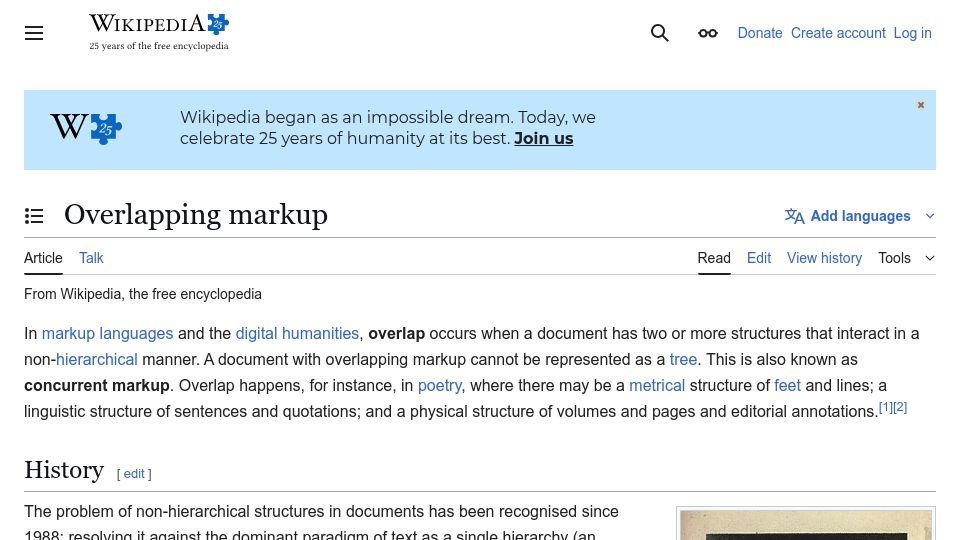Switch to the Talk tab
The width and height of the screenshot is (960, 540).
[91, 258]
